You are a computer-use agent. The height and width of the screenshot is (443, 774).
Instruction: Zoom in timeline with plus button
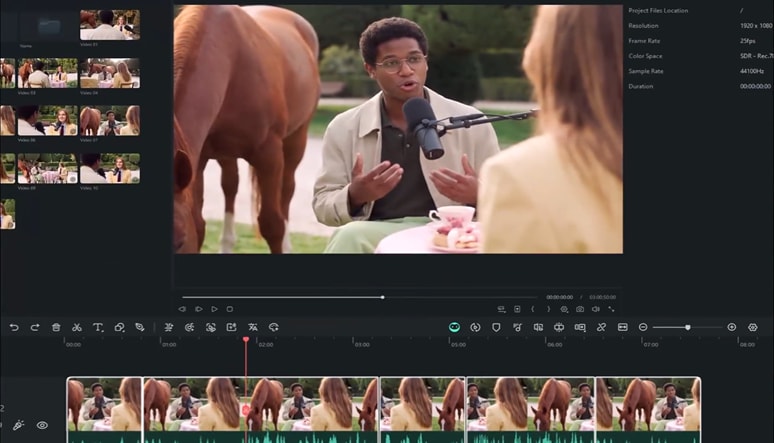[x=732, y=327]
